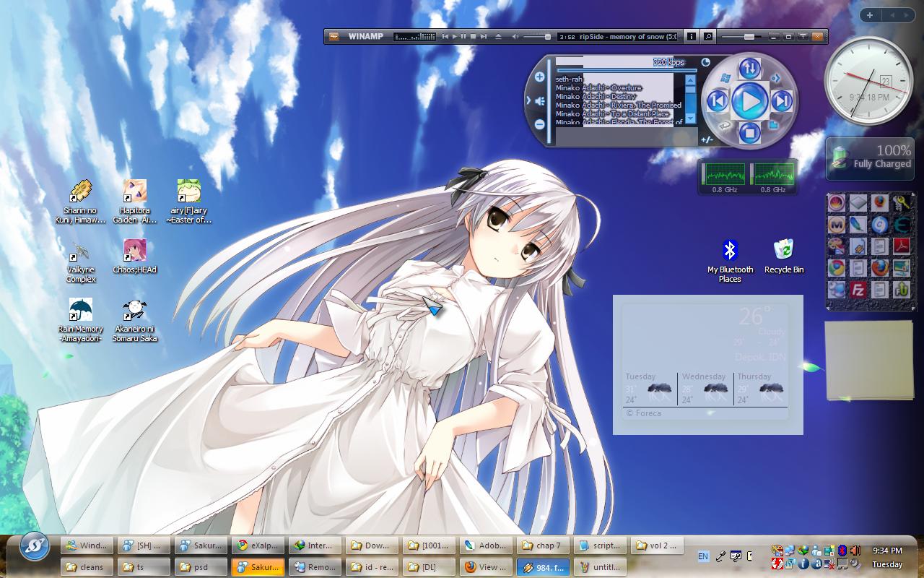Open Chaos;HEAd desktop shortcut
This screenshot has height=578, width=924.
(x=134, y=257)
